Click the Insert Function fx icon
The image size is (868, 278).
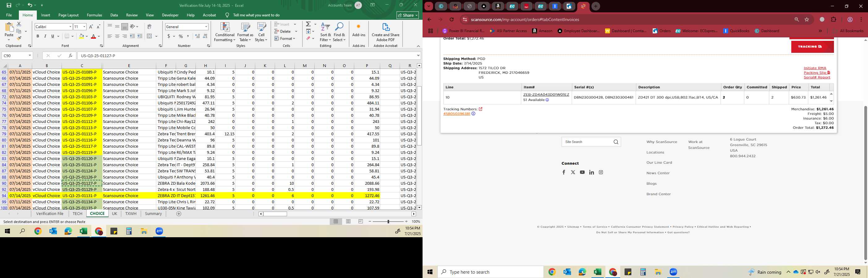(x=71, y=56)
